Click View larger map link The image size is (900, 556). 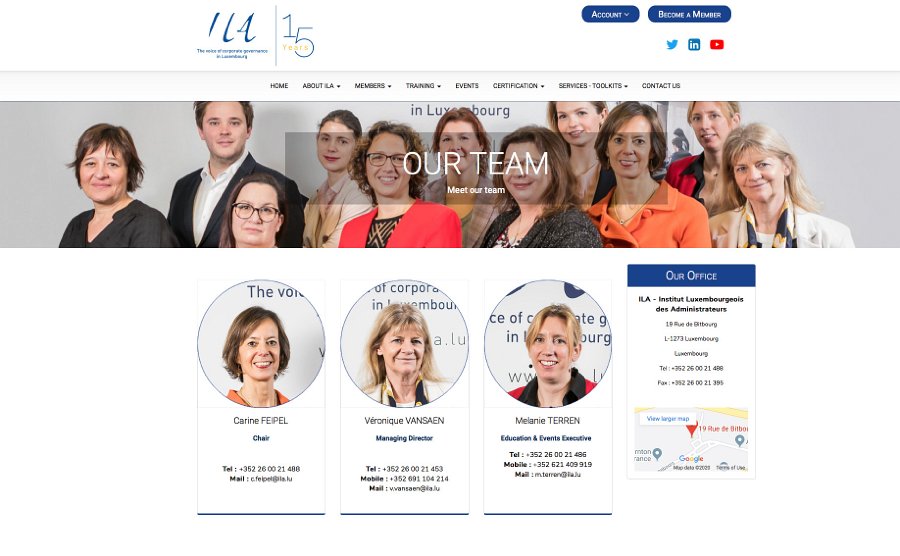tap(668, 419)
